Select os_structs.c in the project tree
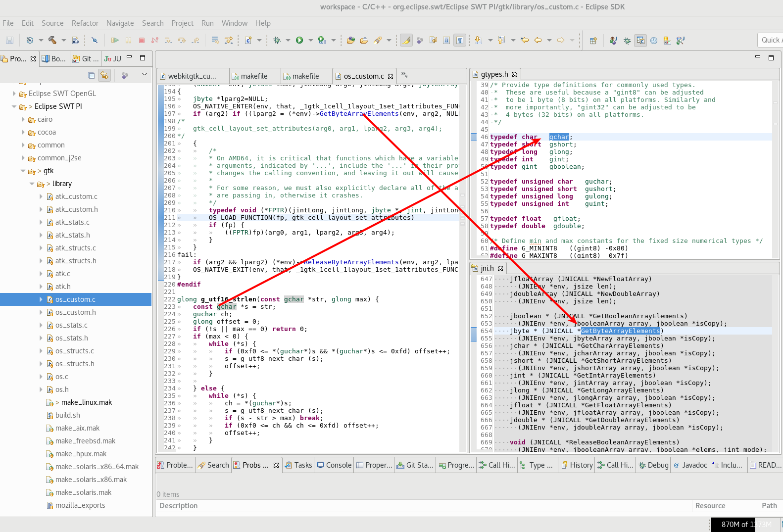 [75, 351]
